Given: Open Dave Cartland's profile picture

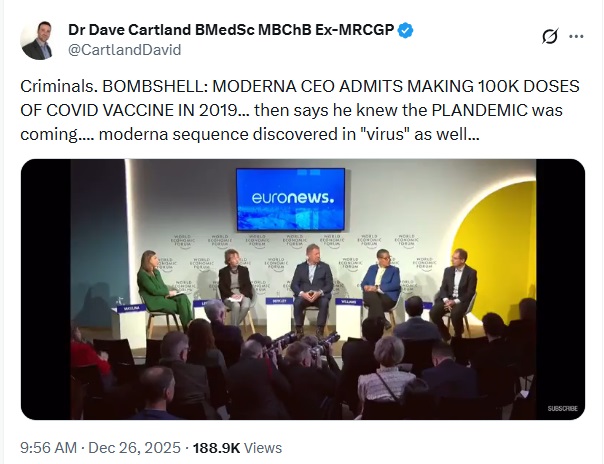Looking at the screenshot, I should point(37,39).
